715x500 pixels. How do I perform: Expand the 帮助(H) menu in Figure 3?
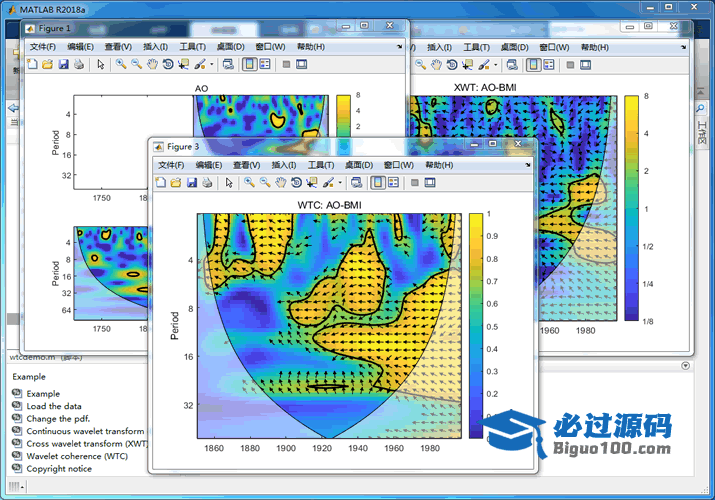point(438,165)
